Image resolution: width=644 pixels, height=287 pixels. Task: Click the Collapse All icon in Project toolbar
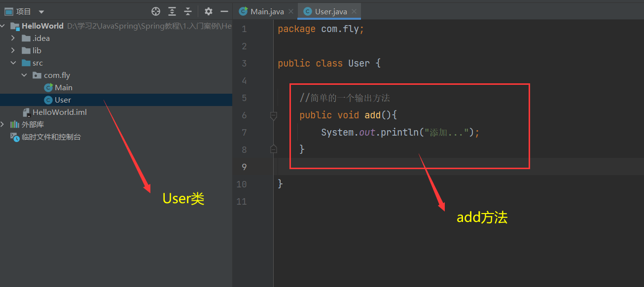click(188, 11)
